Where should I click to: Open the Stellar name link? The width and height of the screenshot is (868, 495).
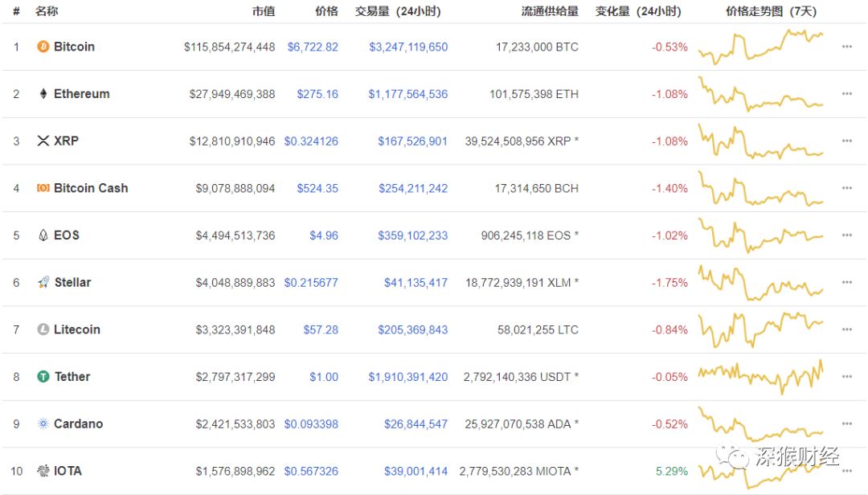tap(72, 282)
